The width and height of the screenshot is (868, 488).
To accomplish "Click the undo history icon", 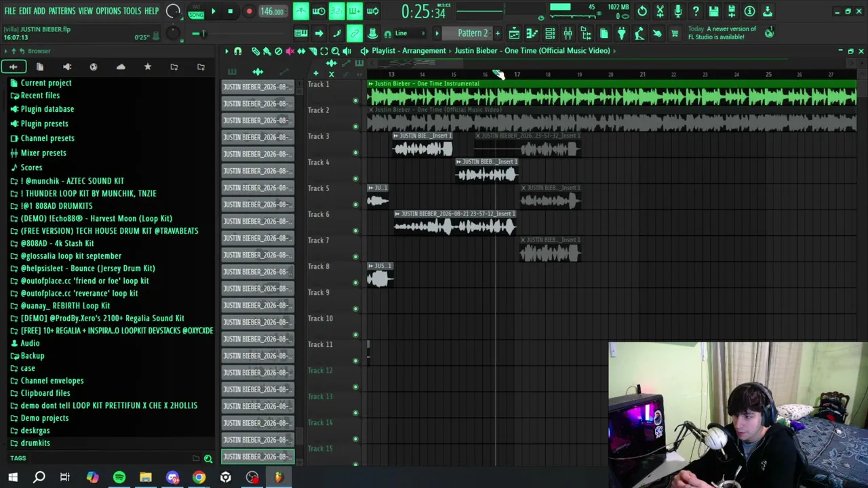I will point(642,11).
